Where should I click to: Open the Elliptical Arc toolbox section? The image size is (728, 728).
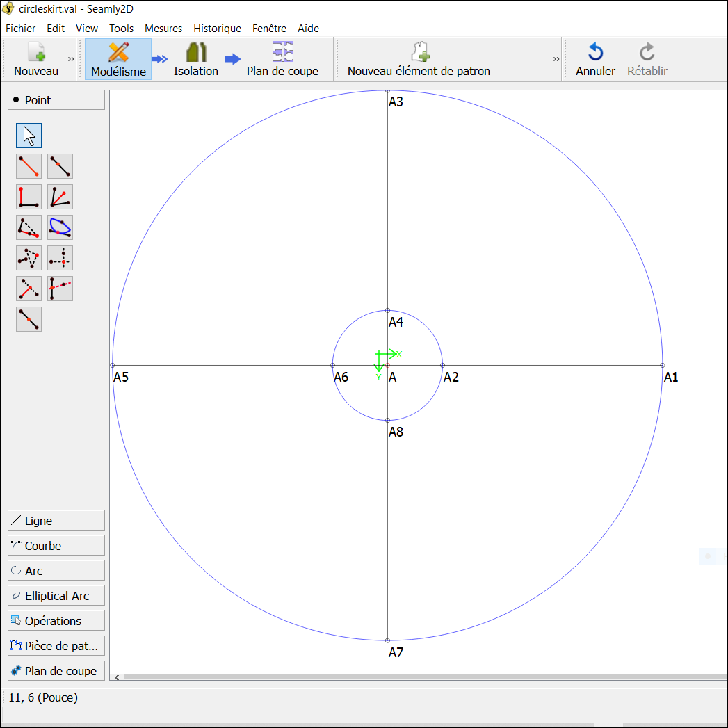pos(56,596)
